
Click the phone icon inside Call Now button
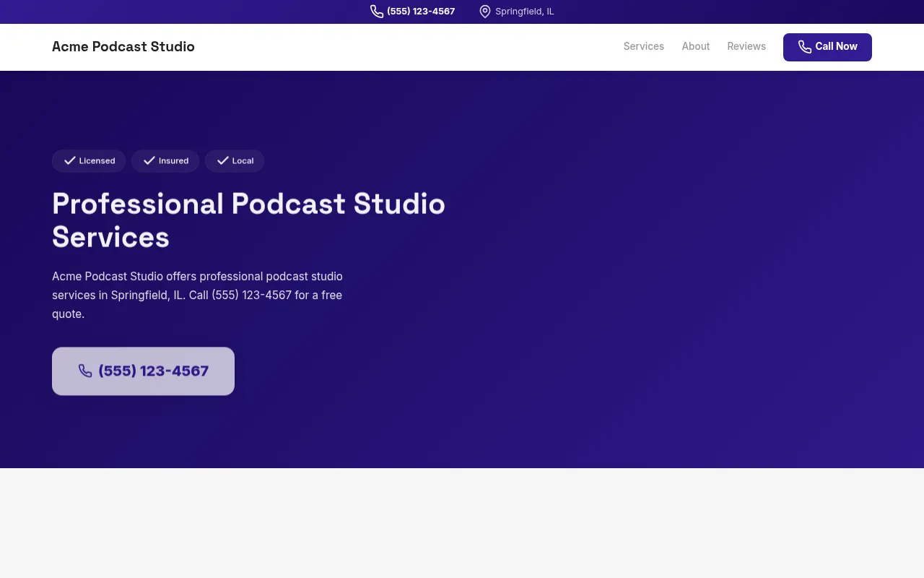pos(805,47)
